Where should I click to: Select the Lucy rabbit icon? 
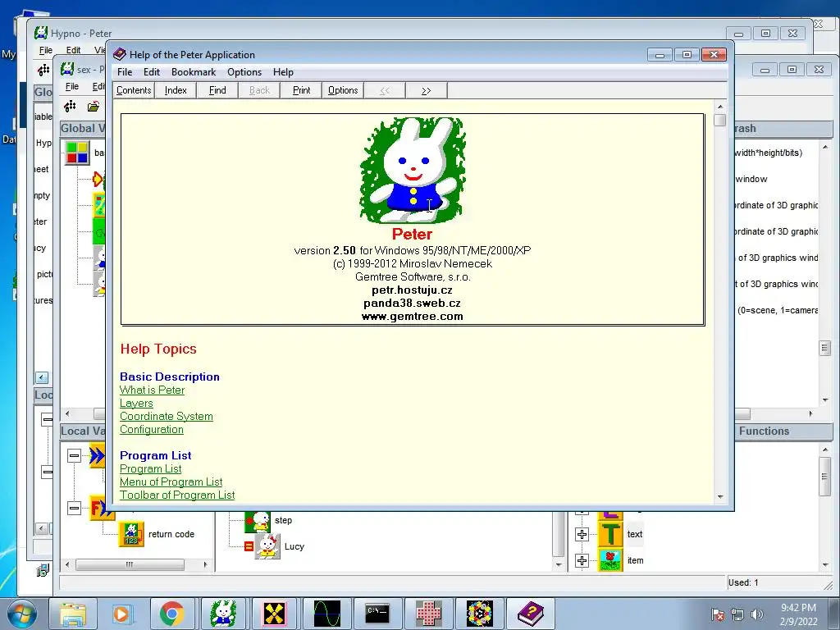[267, 546]
